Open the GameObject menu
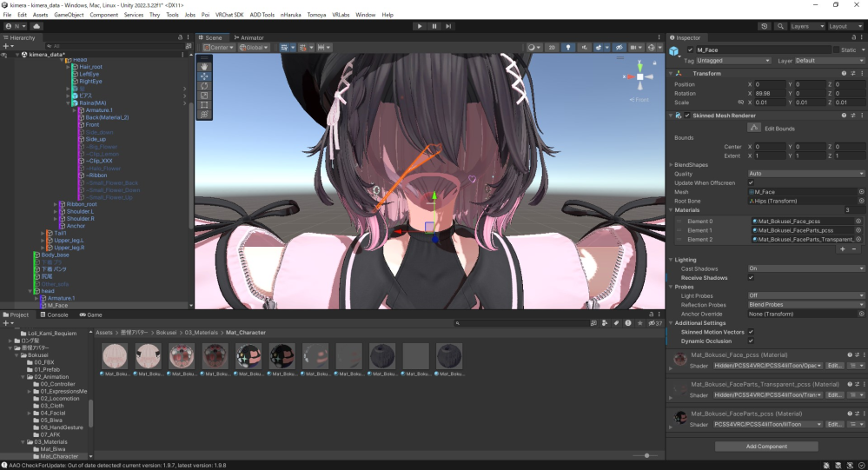 (x=69, y=15)
